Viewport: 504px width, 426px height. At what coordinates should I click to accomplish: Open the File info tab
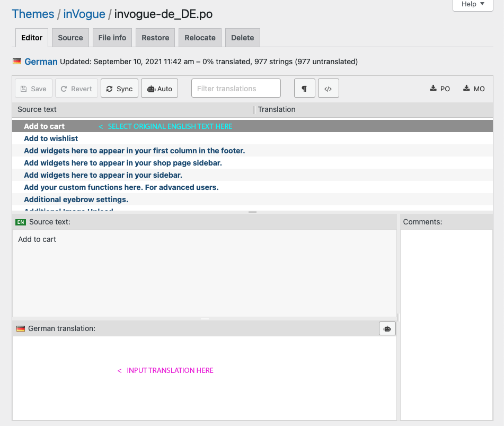coord(112,38)
